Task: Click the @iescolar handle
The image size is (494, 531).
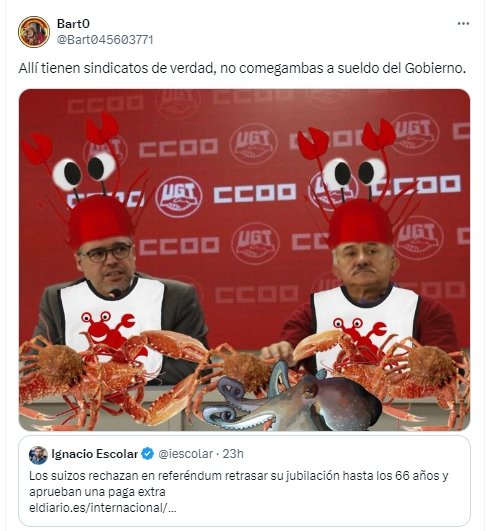Action: 186,454
